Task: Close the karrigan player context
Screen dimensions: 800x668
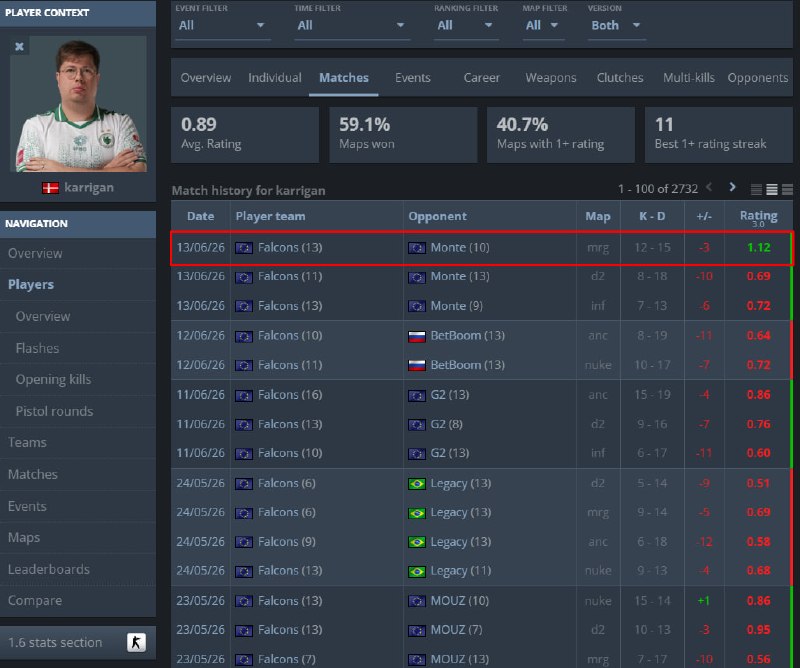Action: [x=19, y=46]
